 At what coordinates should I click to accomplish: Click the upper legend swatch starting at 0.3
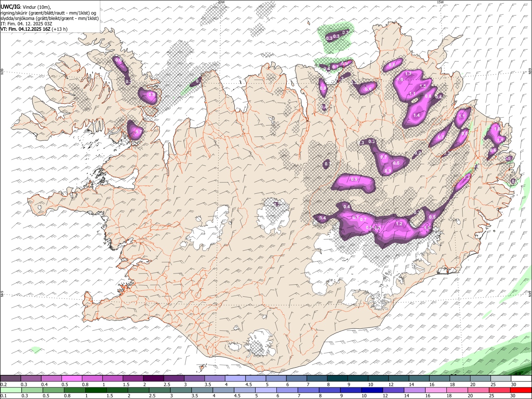click(x=31, y=379)
